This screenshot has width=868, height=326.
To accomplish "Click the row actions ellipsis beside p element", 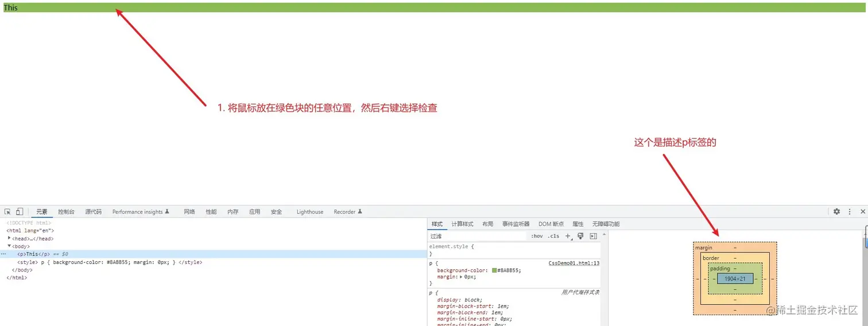I will (3, 254).
